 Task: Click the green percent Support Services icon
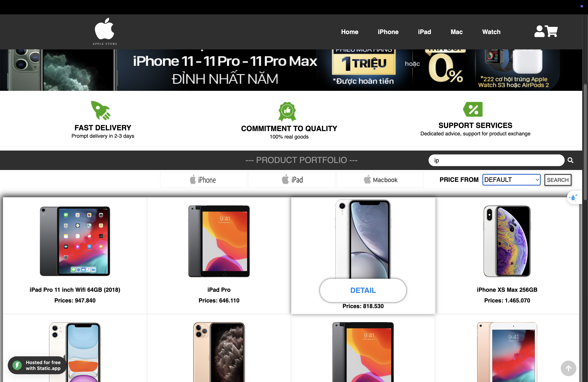[x=473, y=109]
